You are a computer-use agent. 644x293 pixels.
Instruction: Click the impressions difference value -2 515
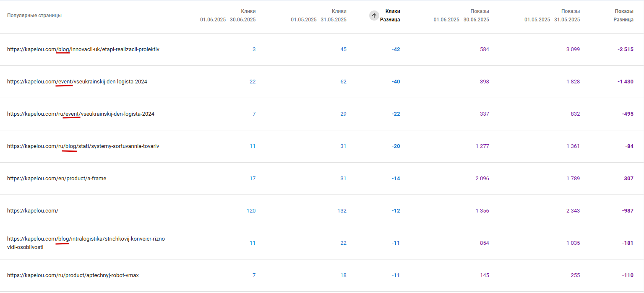pos(626,49)
